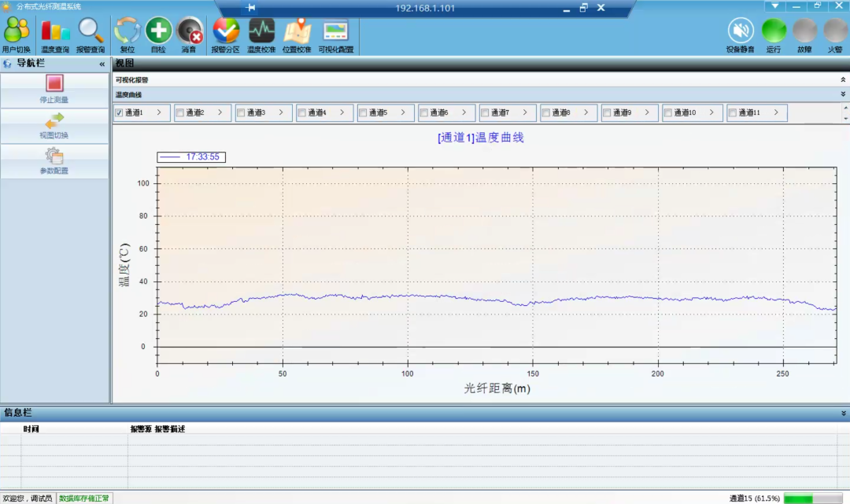
Task: Click the 通道15 progress bar
Action: pos(812,498)
